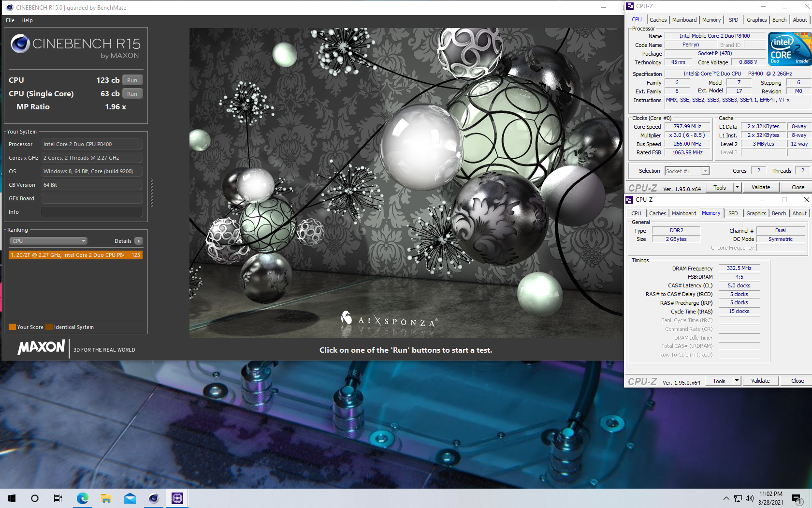Open the Help menu in Cinebench

(x=27, y=20)
